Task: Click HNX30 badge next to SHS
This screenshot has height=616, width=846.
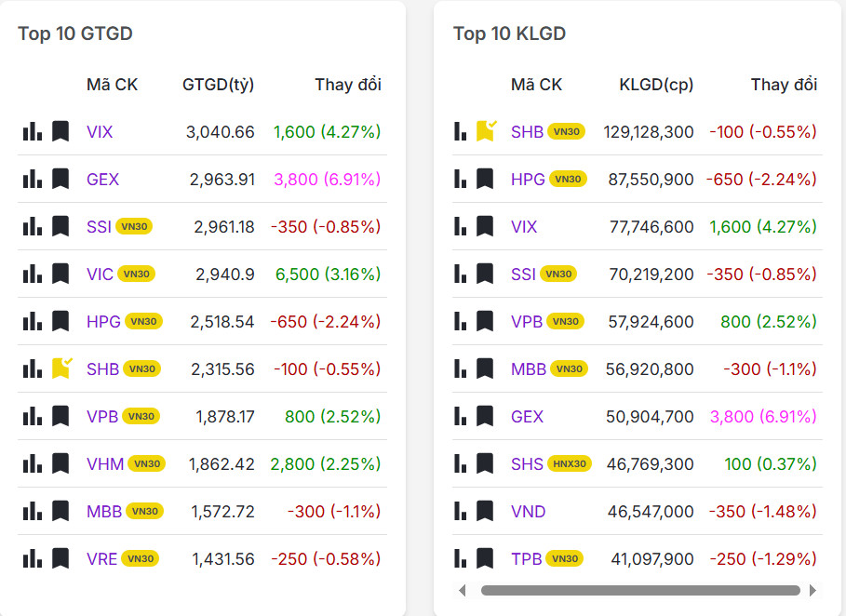Action: pos(570,463)
